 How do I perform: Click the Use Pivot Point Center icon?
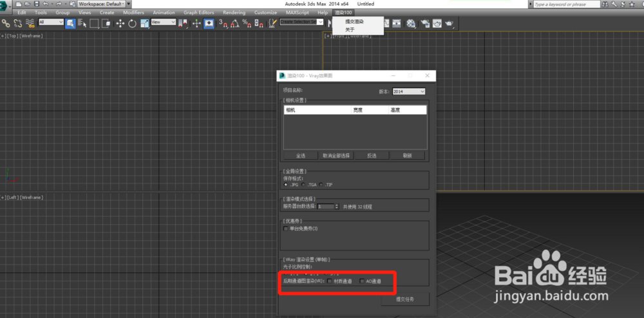tap(183, 23)
